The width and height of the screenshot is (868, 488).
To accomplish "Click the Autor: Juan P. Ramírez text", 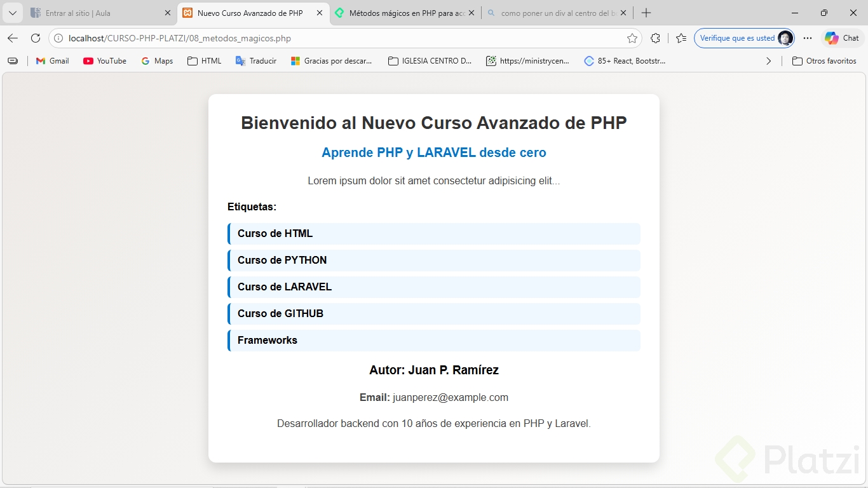I will 434,370.
